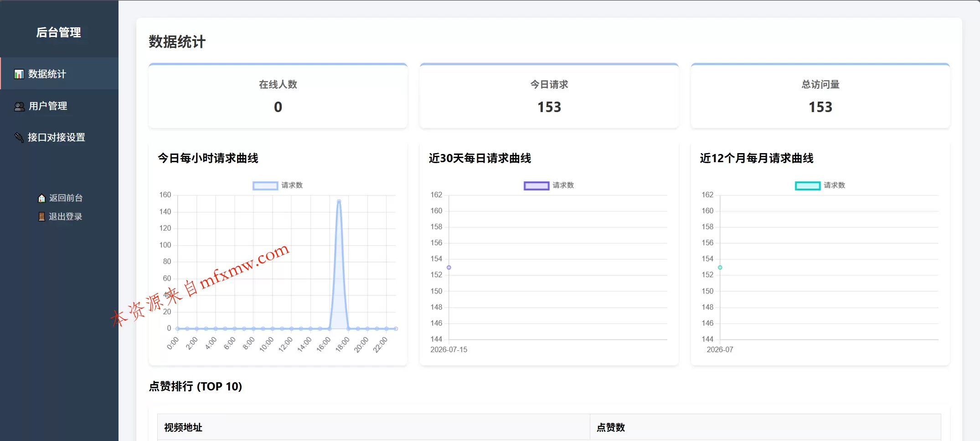Viewport: 980px width, 441px height.
Task: Toggle purple 请求数 legend on 30-day chart
Action: (x=549, y=185)
